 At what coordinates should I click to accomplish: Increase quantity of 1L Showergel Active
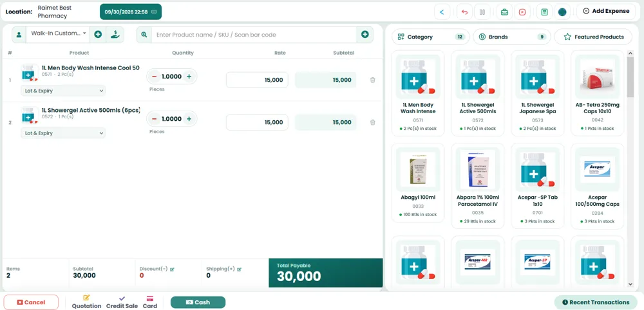(189, 119)
